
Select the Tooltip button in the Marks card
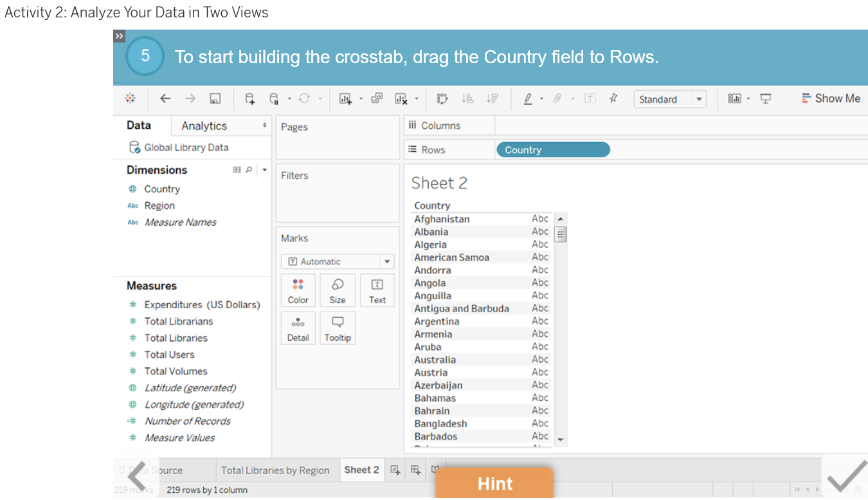coord(338,328)
